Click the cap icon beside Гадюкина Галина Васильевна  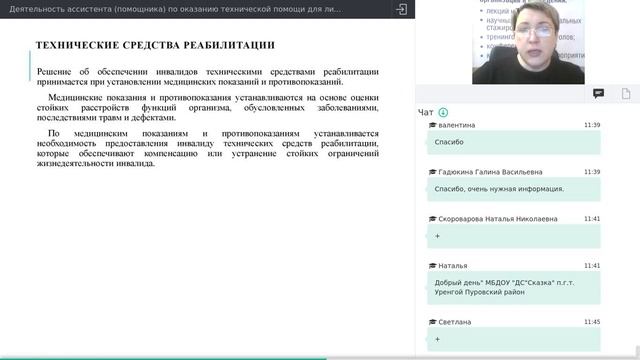point(433,172)
